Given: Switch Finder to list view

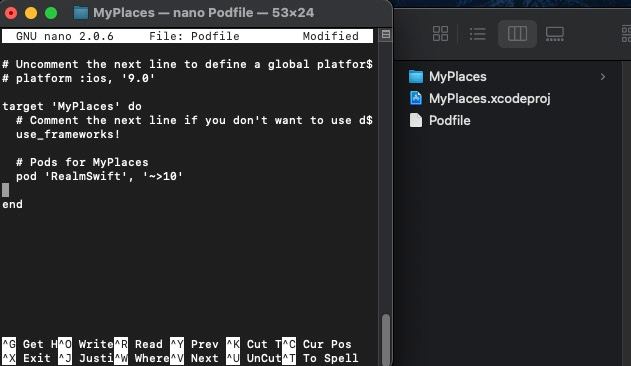Looking at the screenshot, I should 478,33.
